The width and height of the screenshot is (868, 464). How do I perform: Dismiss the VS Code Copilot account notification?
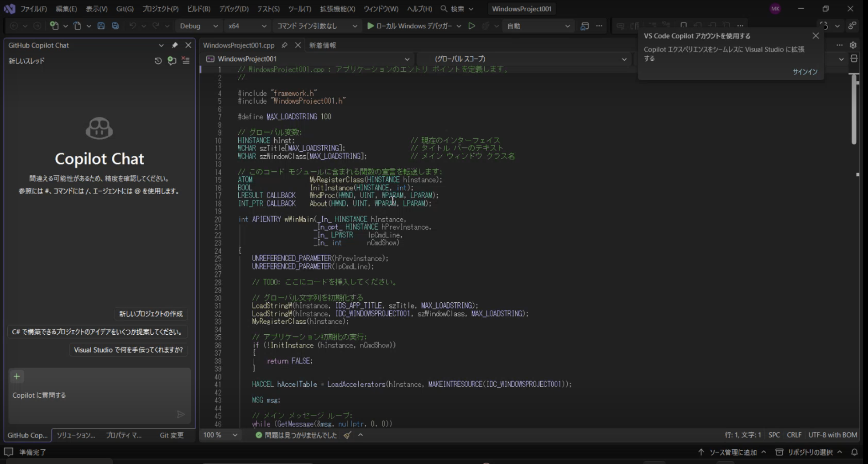[816, 36]
